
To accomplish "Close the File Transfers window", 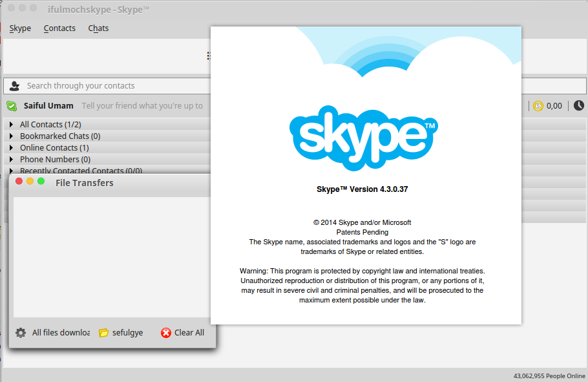I will click(x=19, y=182).
